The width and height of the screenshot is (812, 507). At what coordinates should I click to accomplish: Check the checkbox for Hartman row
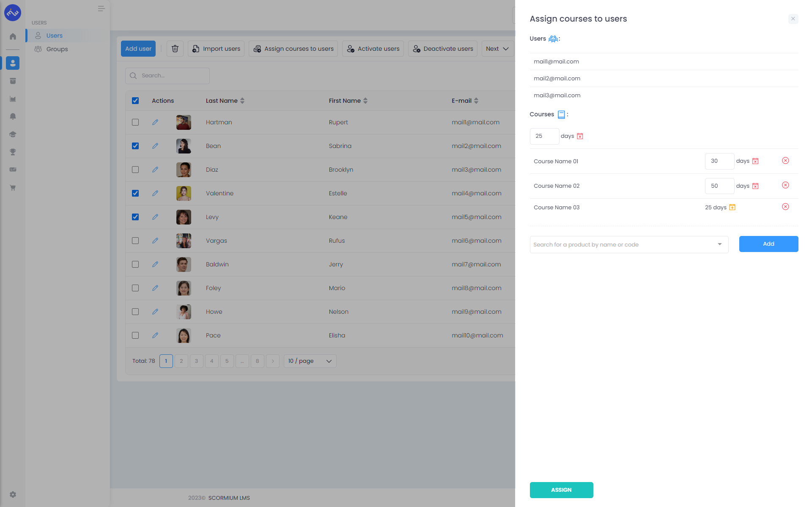135,122
